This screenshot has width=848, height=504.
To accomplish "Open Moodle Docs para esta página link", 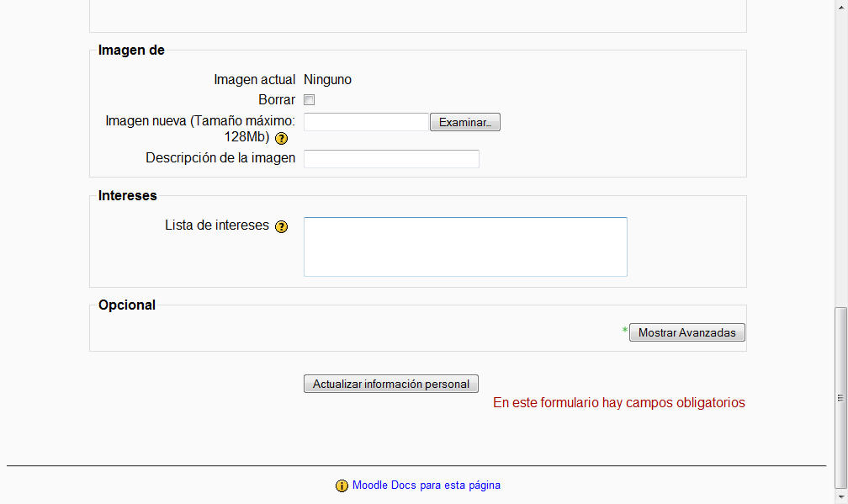I will [x=426, y=485].
